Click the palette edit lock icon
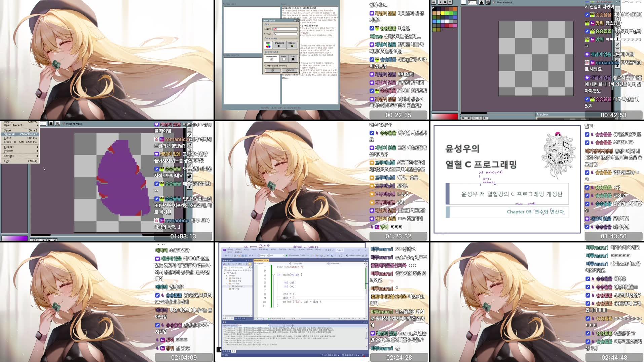 (x=433, y=2)
